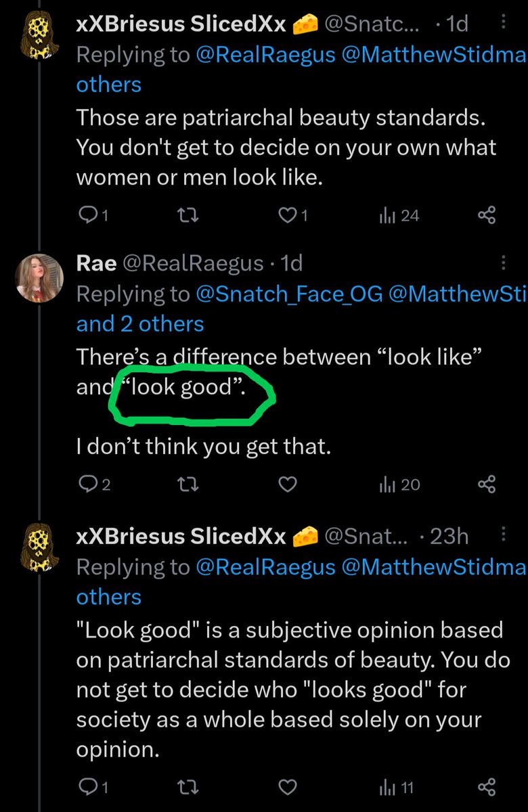View analytics showing 11 views
This screenshot has width=528, height=812.
coord(398,787)
